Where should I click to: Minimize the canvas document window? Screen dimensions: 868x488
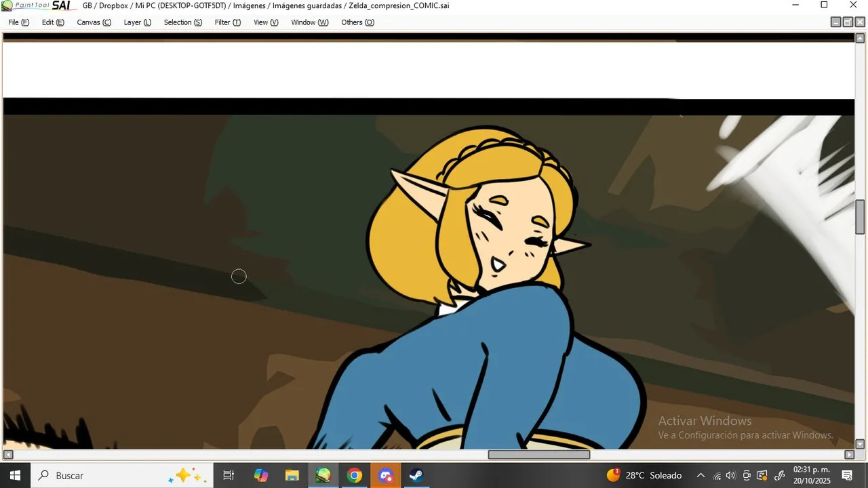[x=836, y=22]
